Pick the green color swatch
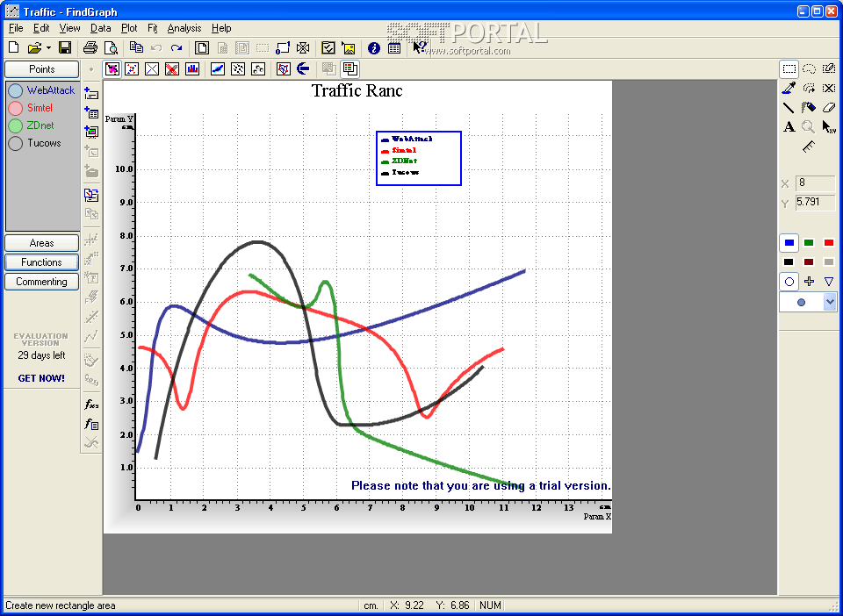This screenshot has width=843, height=616. pyautogui.click(x=809, y=243)
